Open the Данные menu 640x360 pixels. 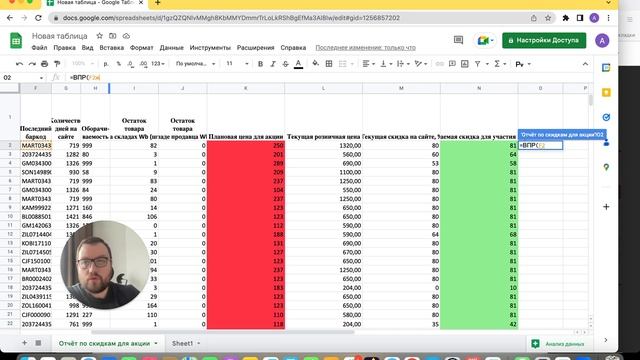(171, 48)
